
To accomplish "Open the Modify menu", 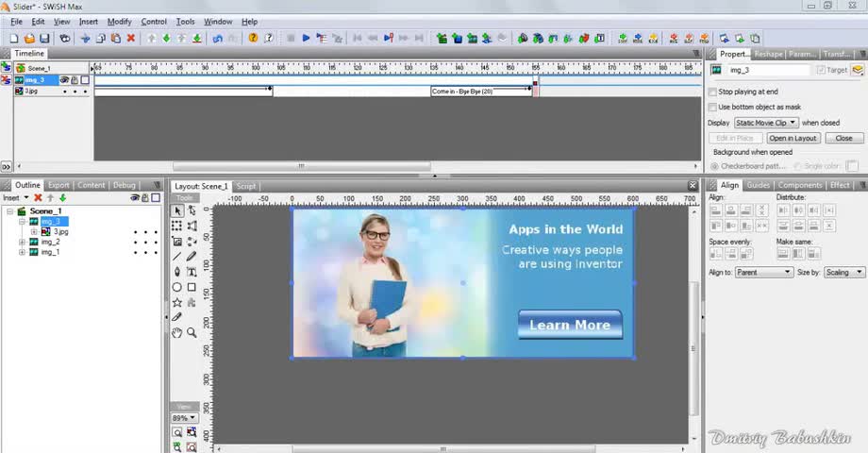I will click(x=119, y=22).
